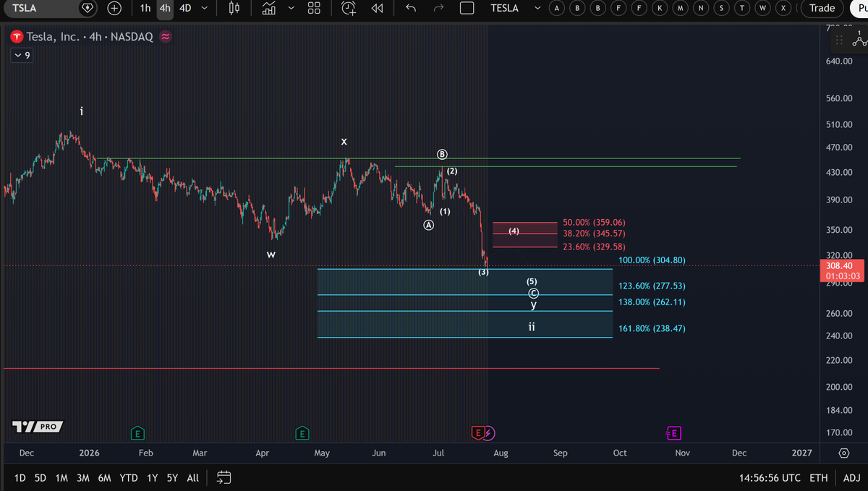
Task: Click the Tesla logo in the legend
Action: coord(17,37)
